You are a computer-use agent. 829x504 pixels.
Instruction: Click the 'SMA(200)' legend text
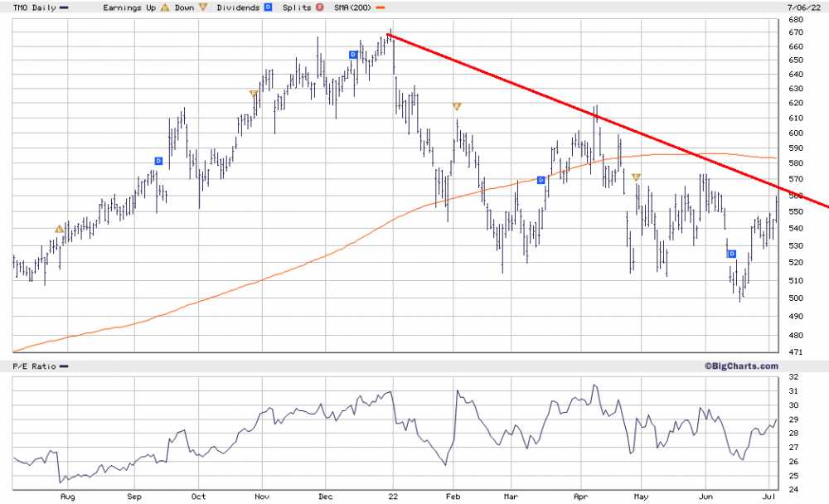pos(352,7)
